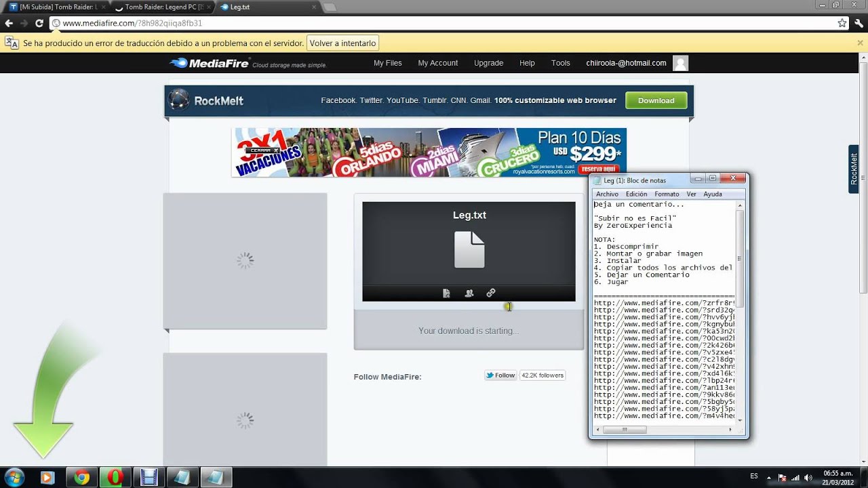Open the Ver menu in Notepad
This screenshot has height=488, width=868.
point(691,194)
